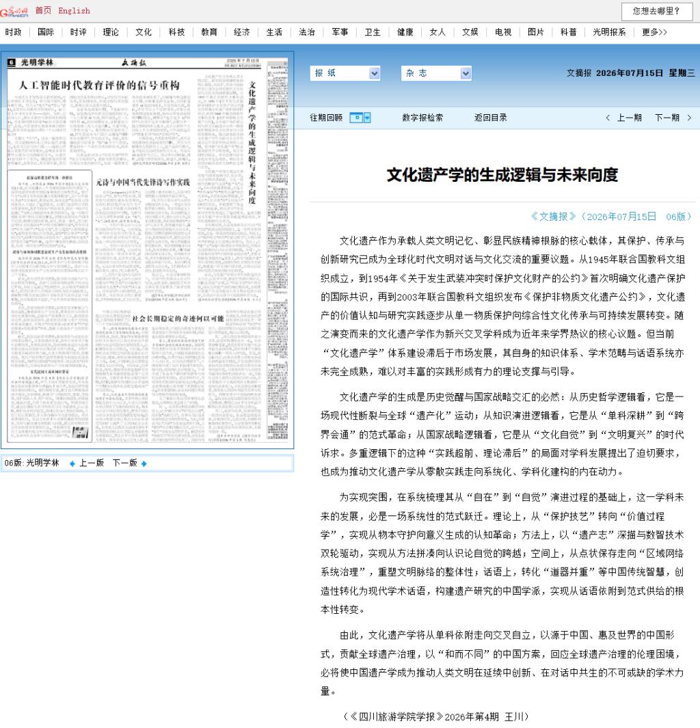
Task: Click date text 2026年07月15日 星期三
Action: coord(645,73)
